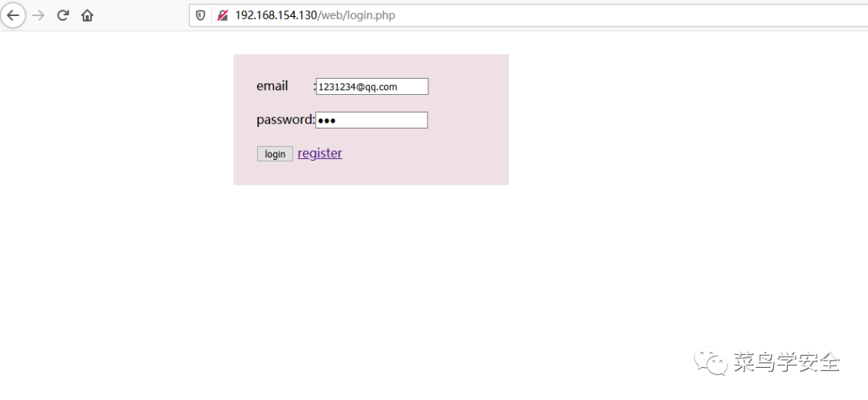Open the browser home page icon
Viewport: 868px width, 400px height.
[x=87, y=15]
